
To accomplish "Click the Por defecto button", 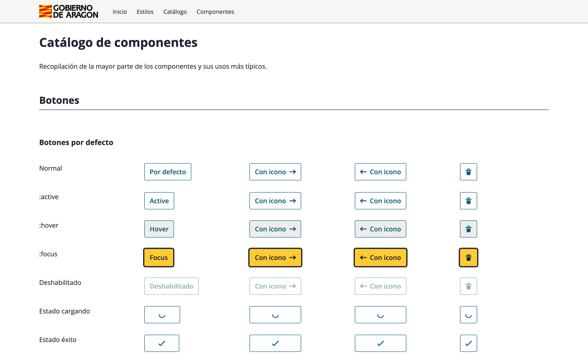I will [168, 171].
